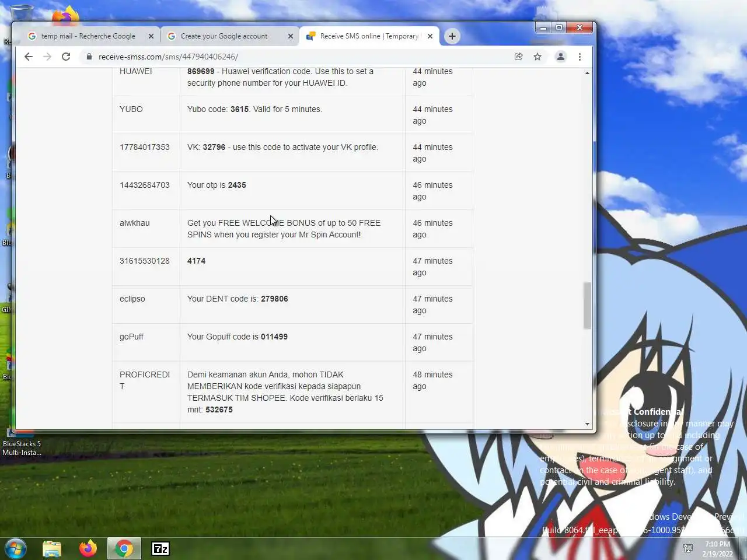Click the HUAWEI sender cell

tap(146, 82)
